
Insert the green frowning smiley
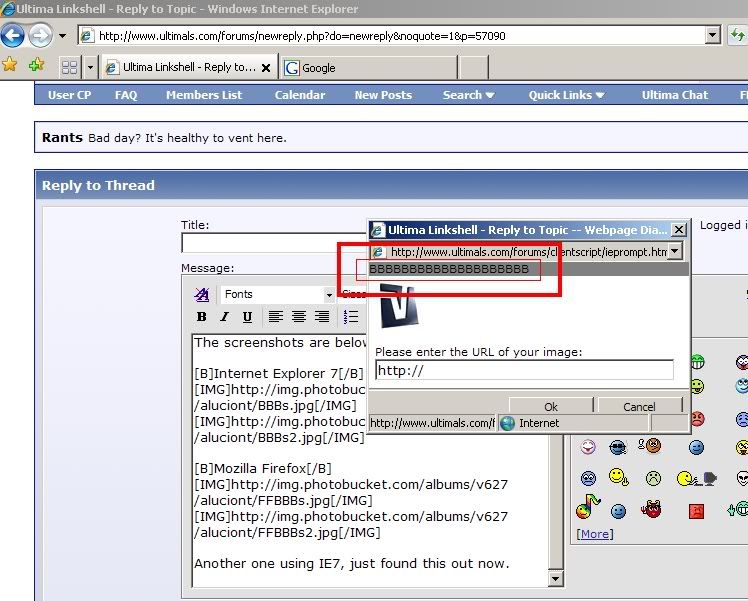[653, 478]
